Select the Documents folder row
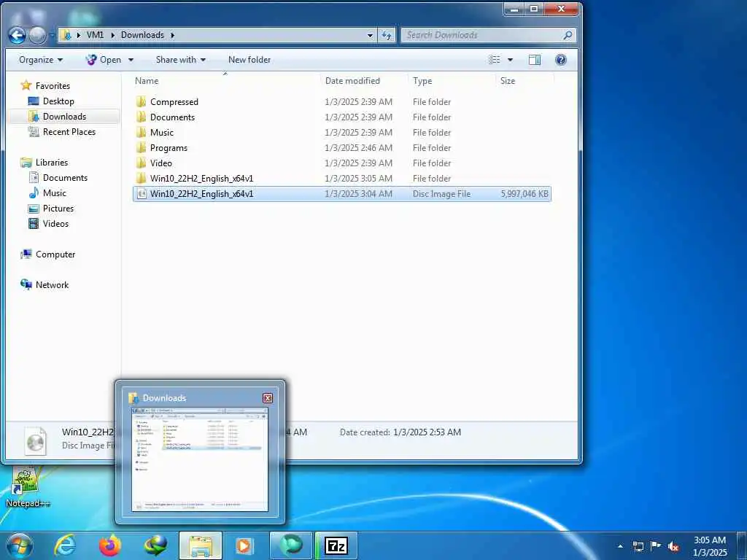This screenshot has height=560, width=747. click(341, 117)
